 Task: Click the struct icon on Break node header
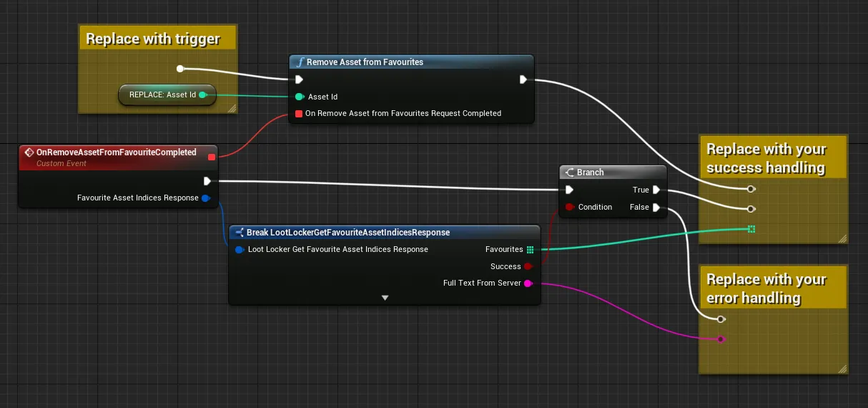click(x=240, y=233)
